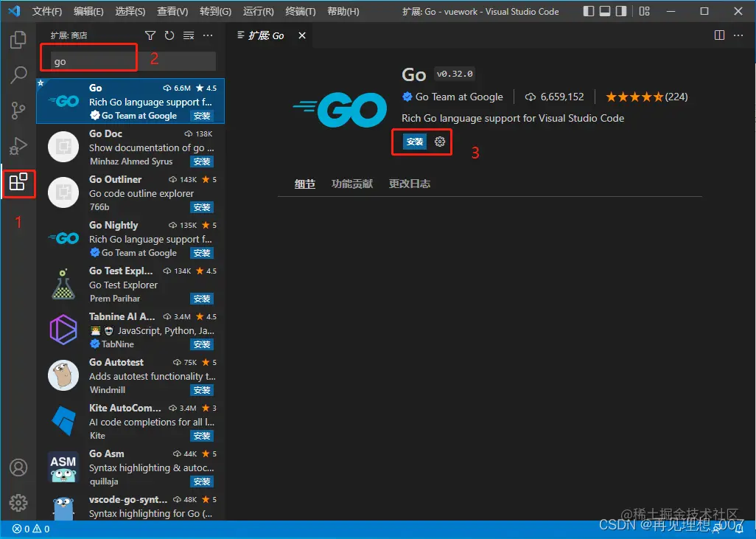The height and width of the screenshot is (539, 756).
Task: Install the Tabnine AI extension
Action: coord(202,344)
